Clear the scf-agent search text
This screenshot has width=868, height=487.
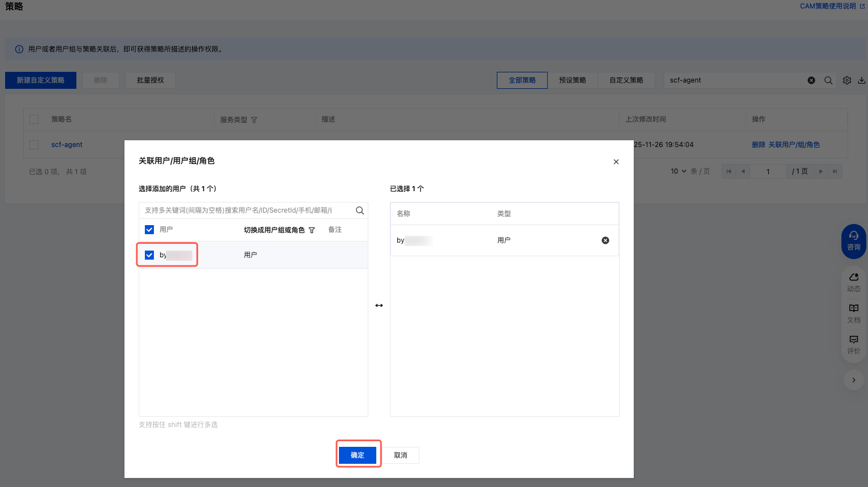pos(811,80)
